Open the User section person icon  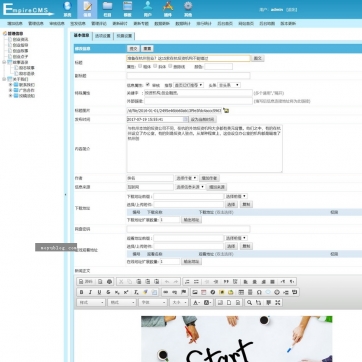tap(148, 6)
